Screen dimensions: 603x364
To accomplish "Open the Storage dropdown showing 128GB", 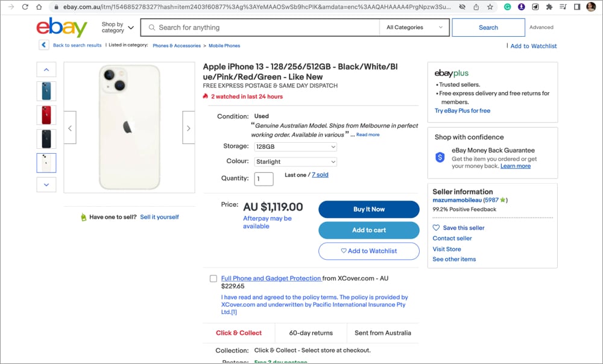I will click(x=295, y=146).
